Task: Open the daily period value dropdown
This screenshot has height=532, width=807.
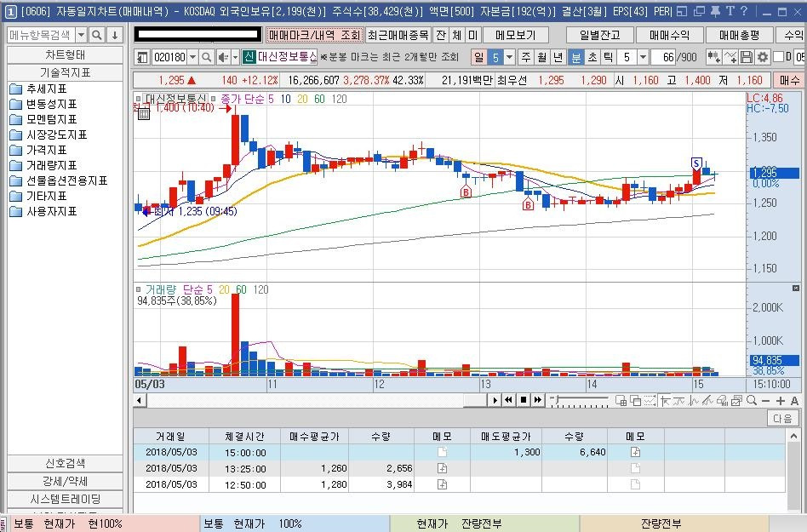Action: point(509,56)
